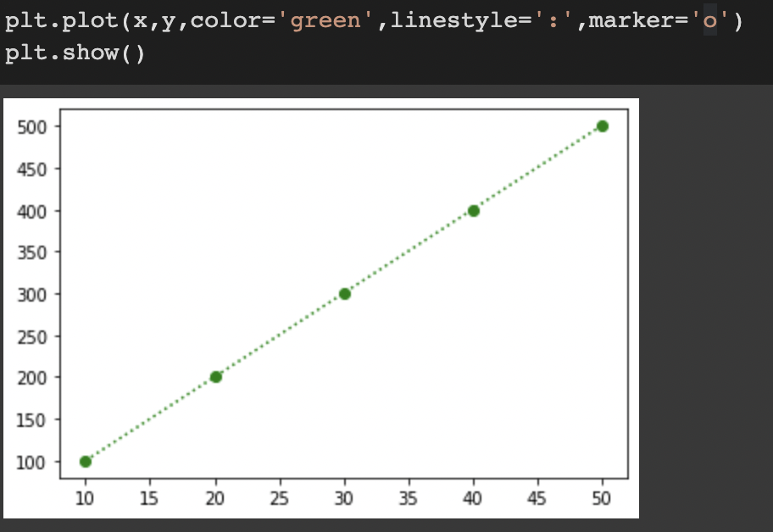Viewport: 773px width, 532px height.
Task: Click the y-axis label 450
Action: click(x=31, y=169)
